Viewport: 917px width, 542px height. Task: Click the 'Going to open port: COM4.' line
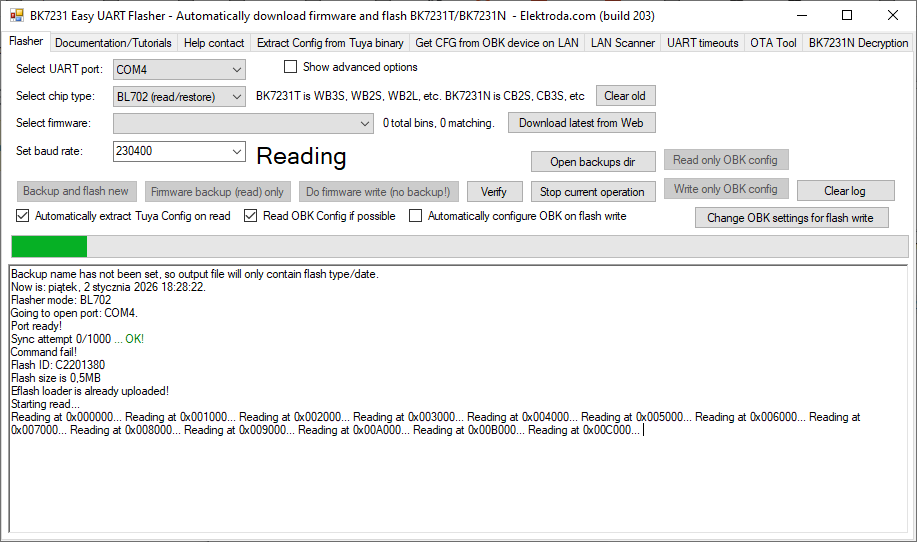pyautogui.click(x=74, y=313)
